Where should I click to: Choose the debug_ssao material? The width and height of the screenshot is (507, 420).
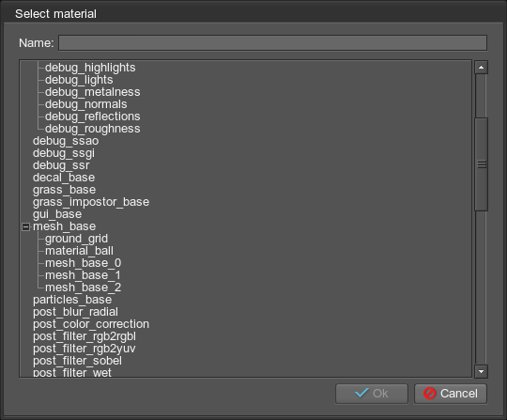point(66,141)
